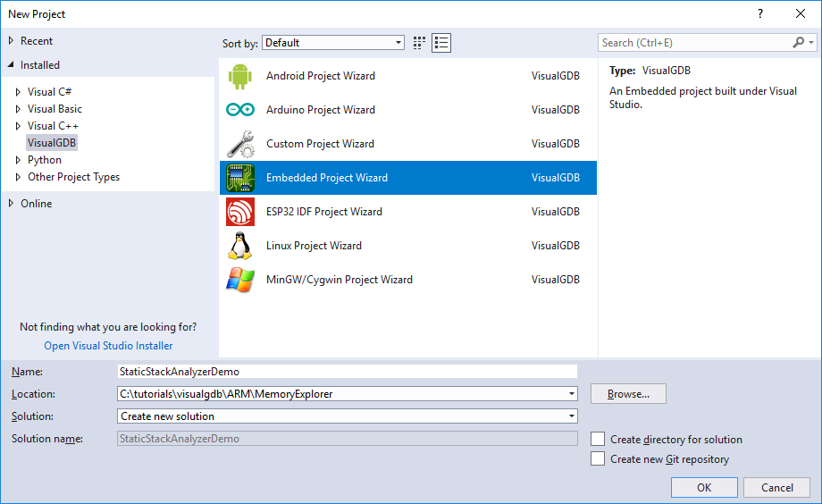Click the Linux Project Wizard penguin icon
This screenshot has height=504, width=822.
point(240,246)
